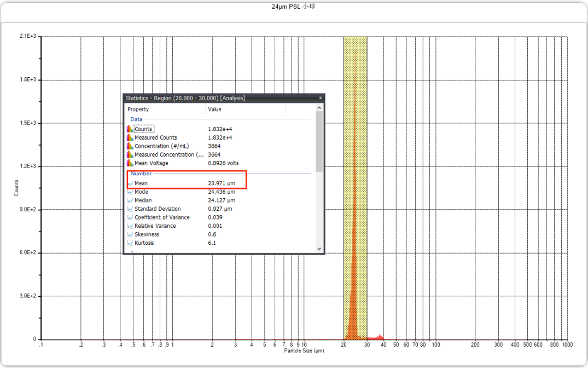Click the curve icon beside Mean
This screenshot has height=368, width=588.
130,183
